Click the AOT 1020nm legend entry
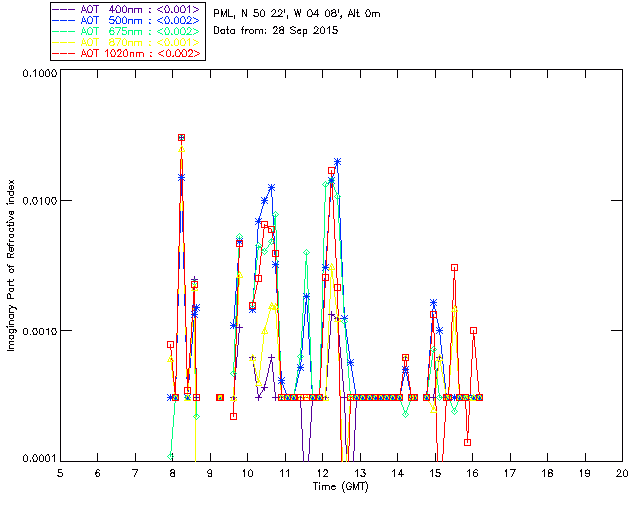This screenshot has height=512, width=640. pos(126,53)
